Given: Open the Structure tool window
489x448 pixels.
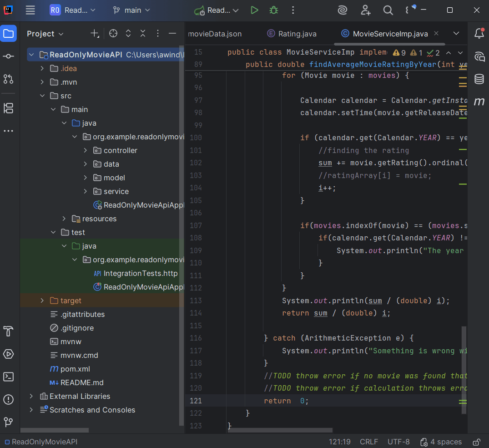Looking at the screenshot, I should click(x=9, y=108).
